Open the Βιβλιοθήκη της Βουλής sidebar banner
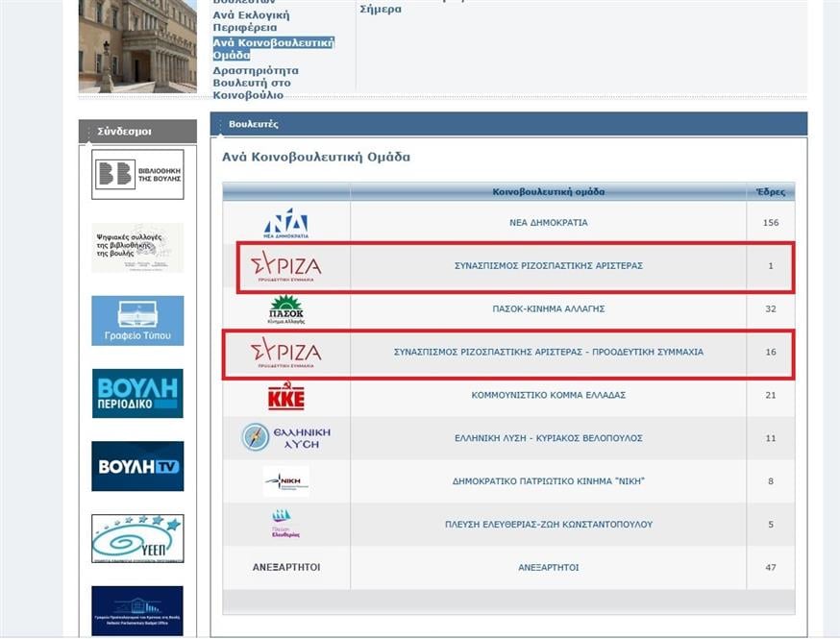The height and width of the screenshot is (639, 840). pos(137,174)
